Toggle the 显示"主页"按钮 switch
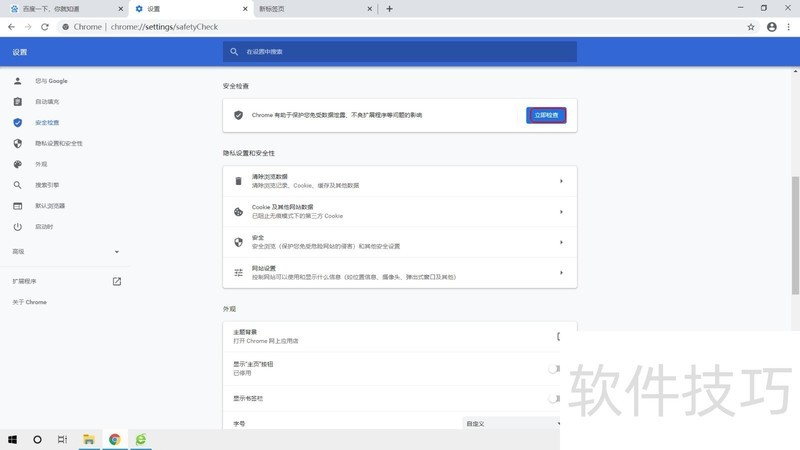800x450 pixels. tap(554, 368)
